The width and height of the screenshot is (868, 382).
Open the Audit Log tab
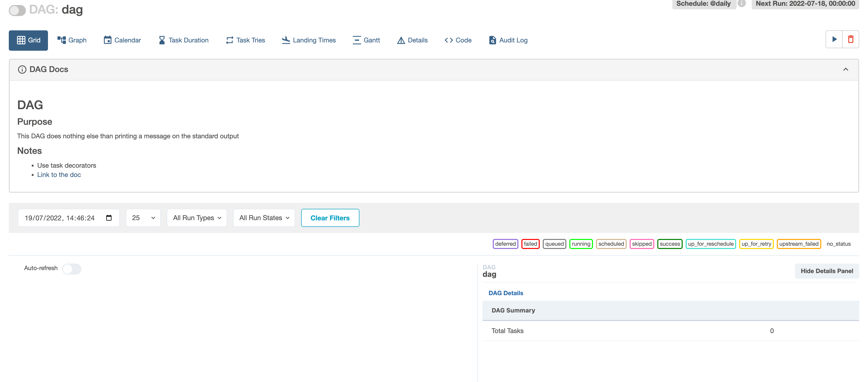click(508, 40)
